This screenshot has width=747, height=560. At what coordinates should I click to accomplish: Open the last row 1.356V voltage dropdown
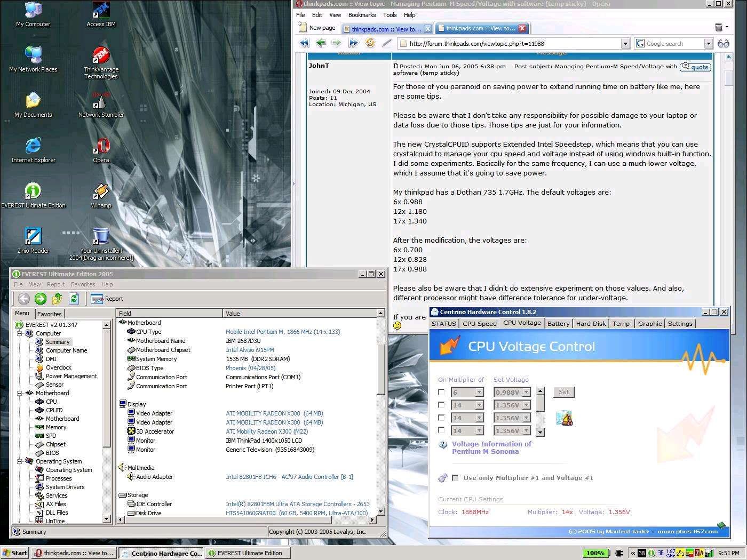coord(526,431)
